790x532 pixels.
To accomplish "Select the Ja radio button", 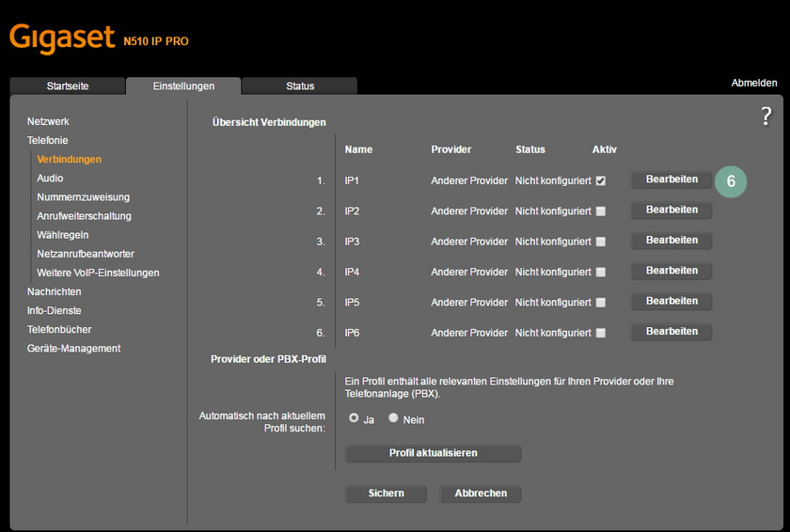I will pyautogui.click(x=354, y=418).
